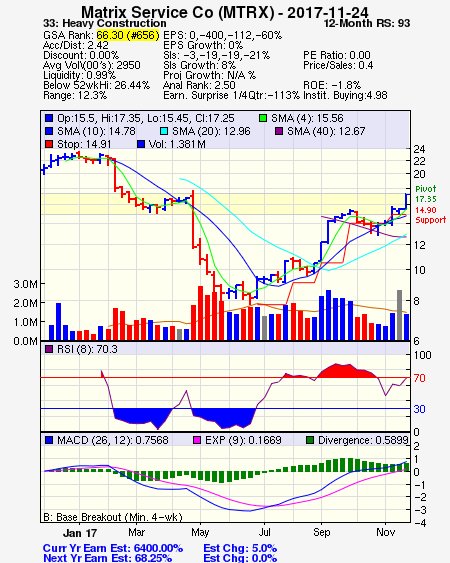Click the blue Vol legend swatch
The image size is (450, 563).
141,144
